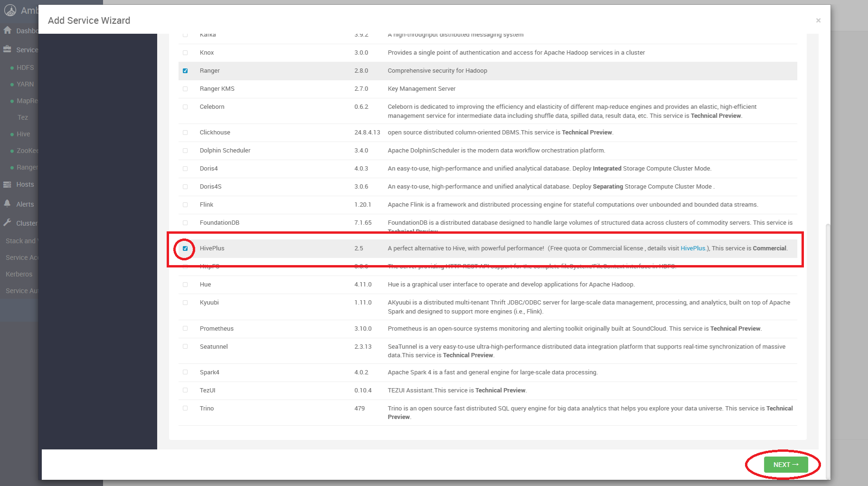Click the TezUI service name
Screen dimensions: 868x486
click(x=208, y=391)
